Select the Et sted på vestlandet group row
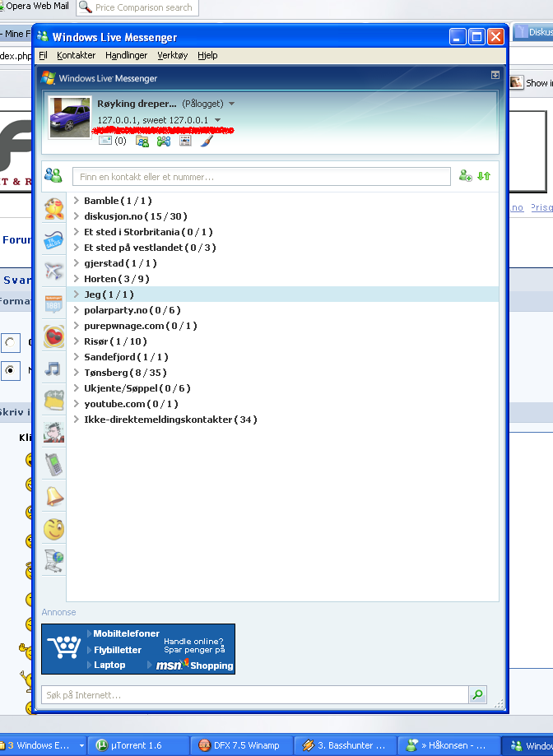Screen dimensions: 553x756 282,248
